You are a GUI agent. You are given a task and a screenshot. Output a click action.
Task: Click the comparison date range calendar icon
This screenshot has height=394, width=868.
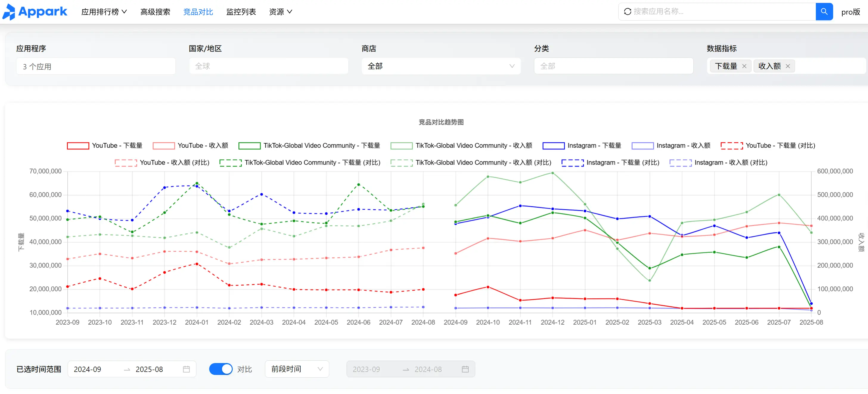465,369
